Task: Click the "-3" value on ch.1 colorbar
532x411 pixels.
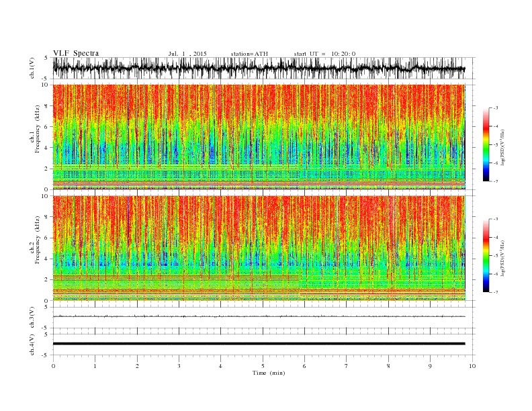Action: [x=495, y=108]
